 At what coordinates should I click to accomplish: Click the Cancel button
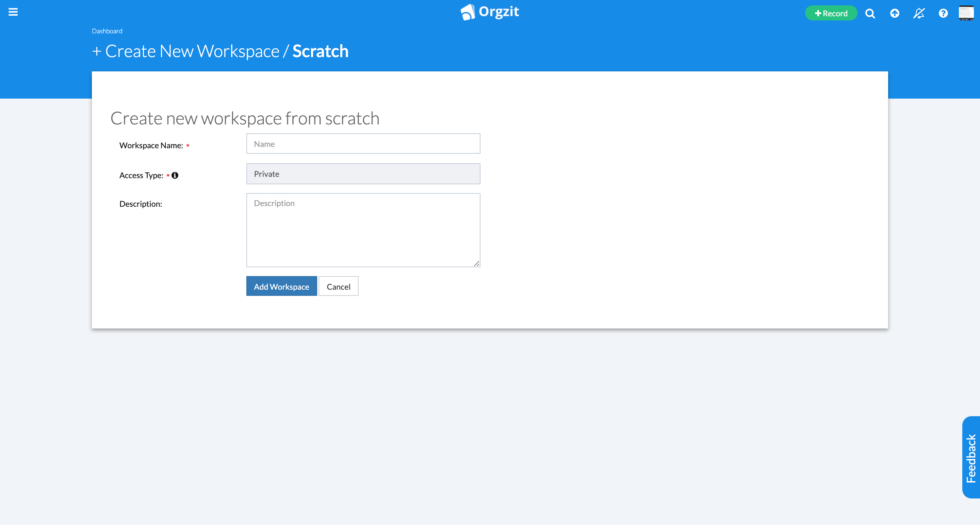click(339, 286)
